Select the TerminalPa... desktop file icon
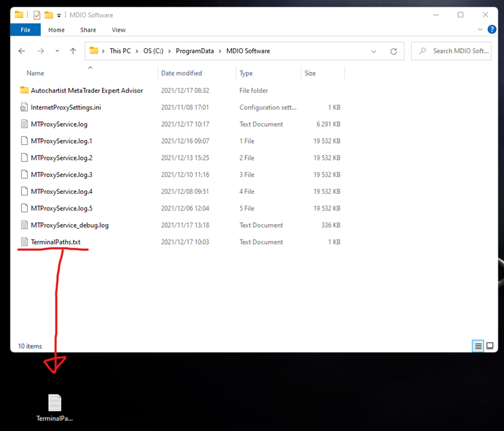 (54, 407)
